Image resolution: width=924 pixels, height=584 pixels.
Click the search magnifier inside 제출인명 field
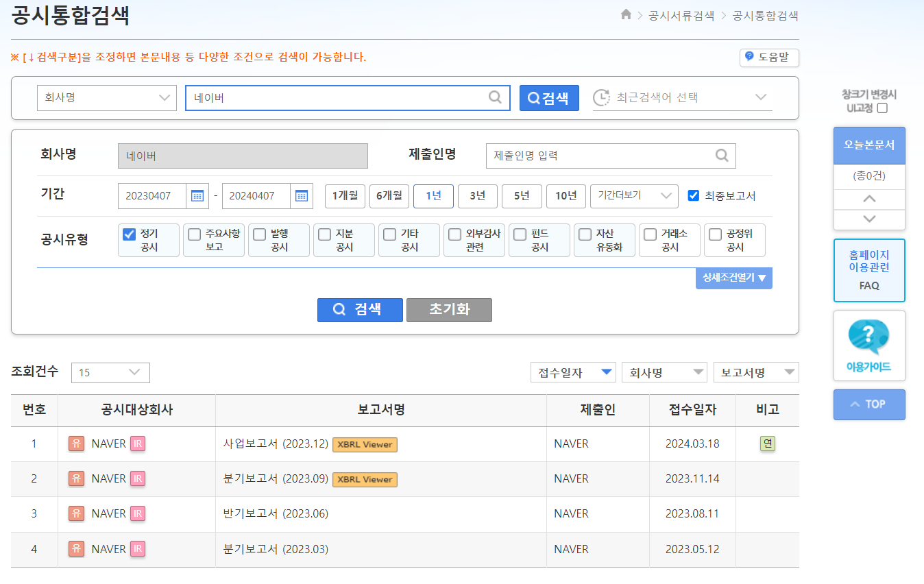click(721, 156)
